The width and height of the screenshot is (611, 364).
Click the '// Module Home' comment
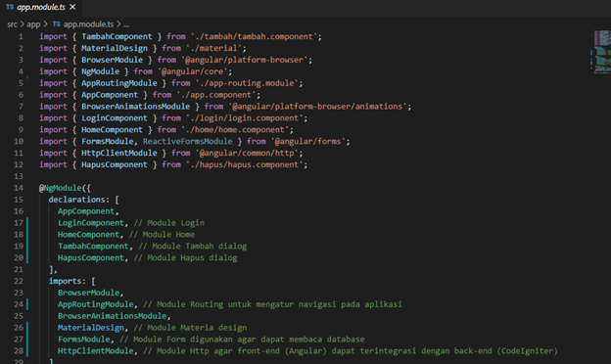tap(162, 235)
